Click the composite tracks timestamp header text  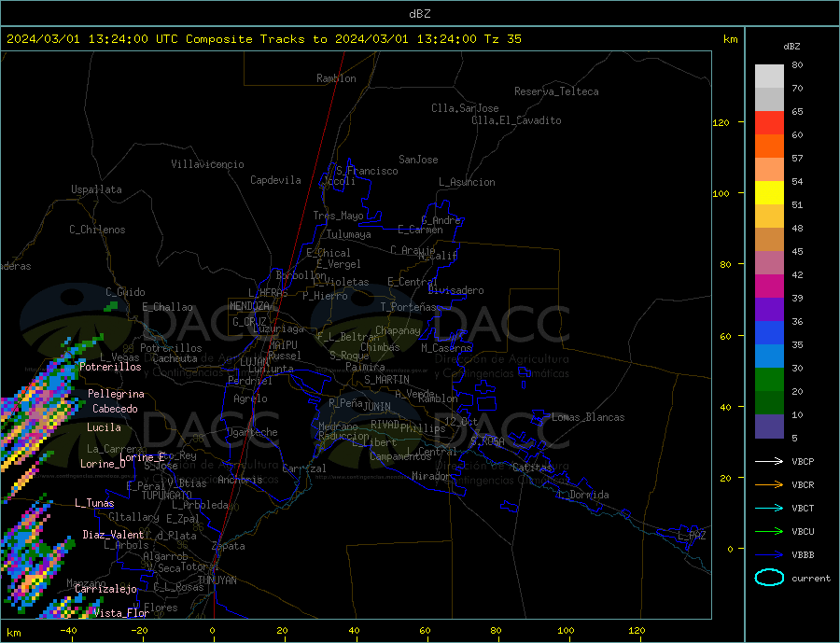pos(264,39)
